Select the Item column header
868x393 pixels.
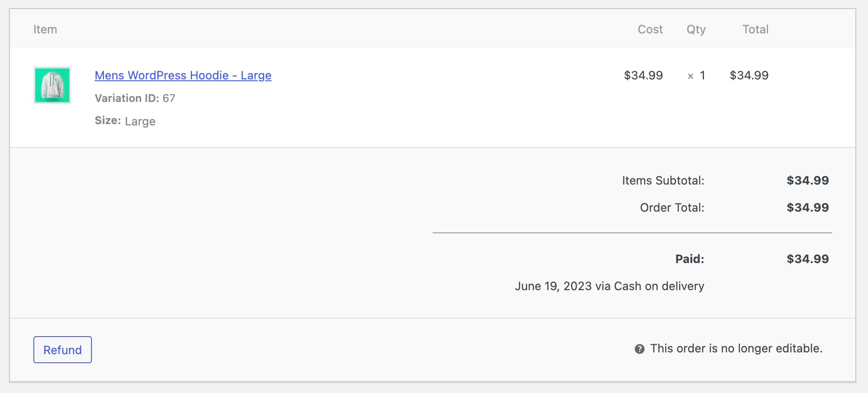click(46, 29)
